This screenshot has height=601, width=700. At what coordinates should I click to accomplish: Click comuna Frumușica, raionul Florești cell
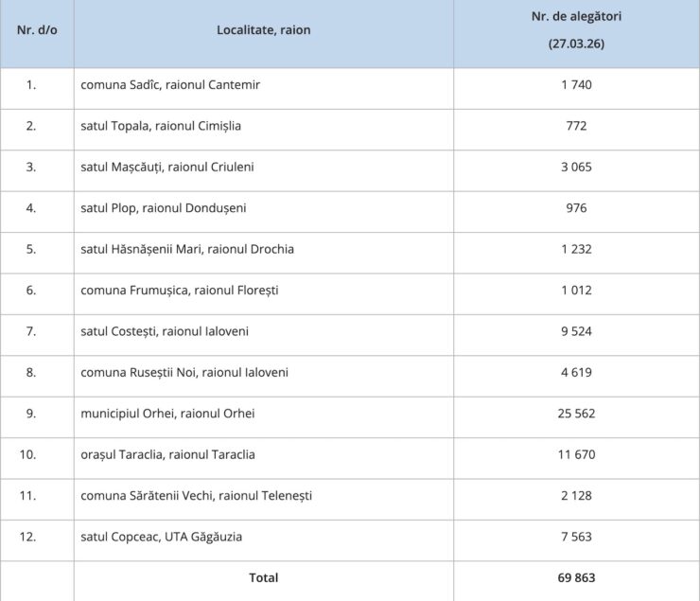[x=180, y=290]
